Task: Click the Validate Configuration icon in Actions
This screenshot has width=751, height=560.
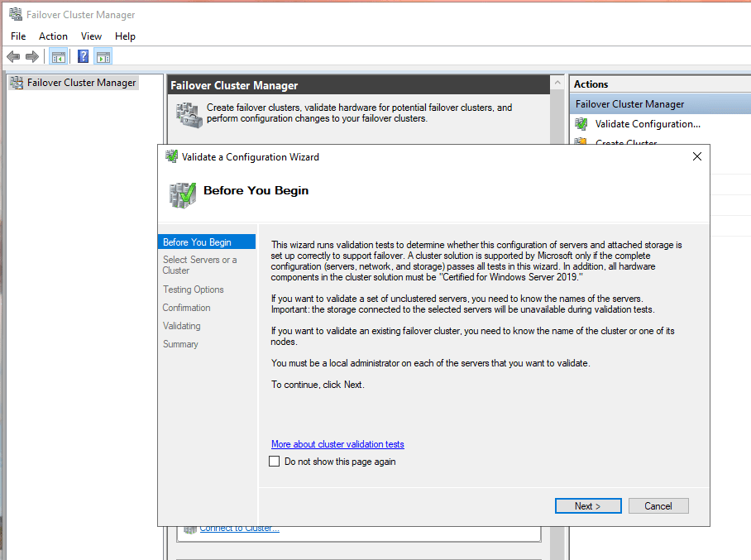Action: [x=581, y=124]
